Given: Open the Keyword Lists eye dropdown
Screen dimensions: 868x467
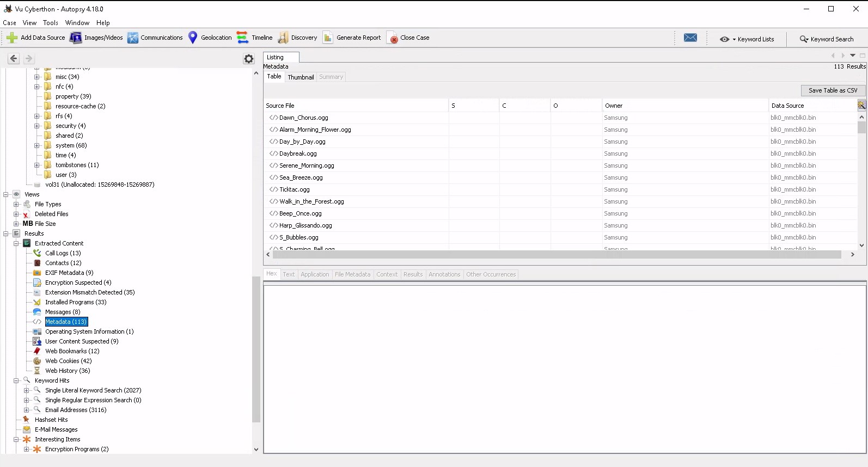Looking at the screenshot, I should (x=747, y=39).
